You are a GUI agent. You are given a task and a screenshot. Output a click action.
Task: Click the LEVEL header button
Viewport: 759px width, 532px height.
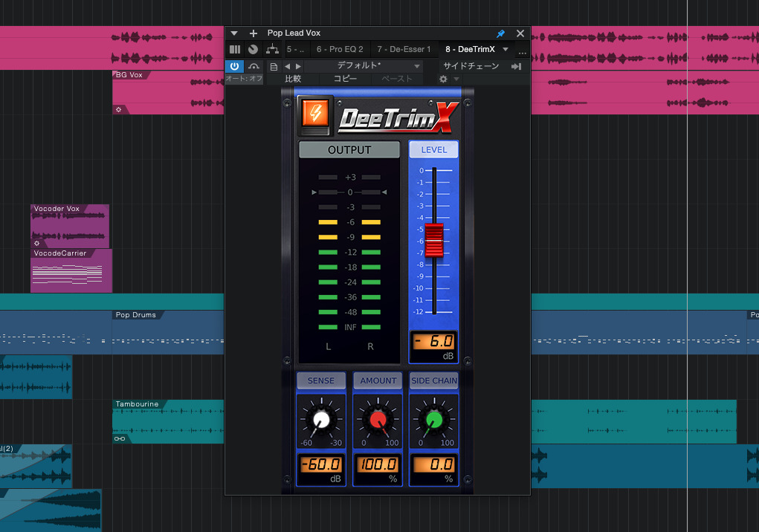(433, 150)
